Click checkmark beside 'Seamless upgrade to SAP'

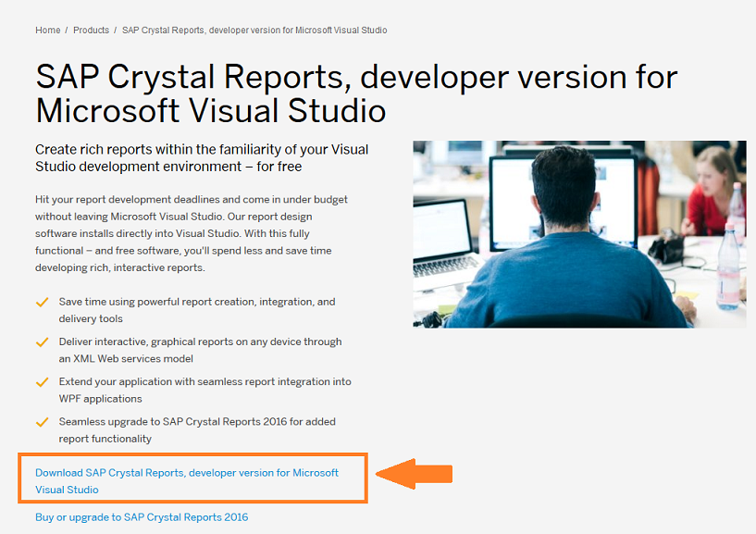click(43, 422)
